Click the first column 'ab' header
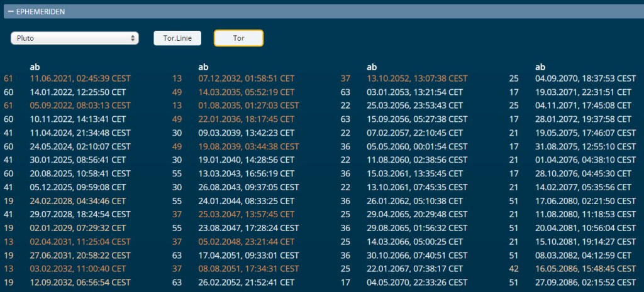644x292 pixels. (35, 67)
